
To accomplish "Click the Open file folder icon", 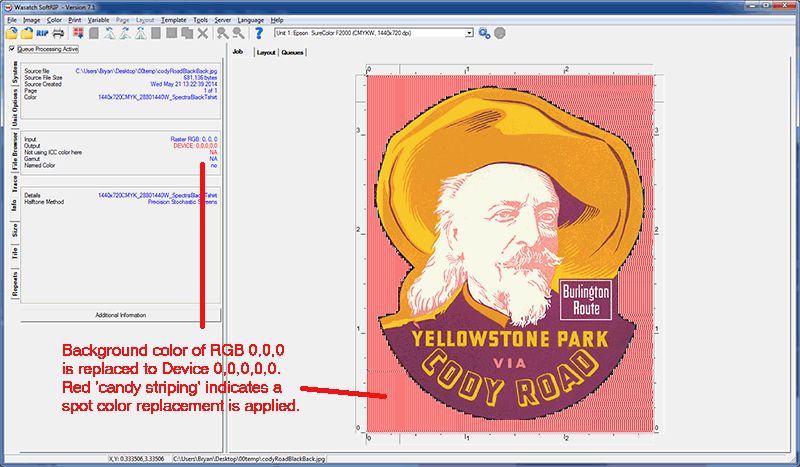I will click(x=11, y=33).
